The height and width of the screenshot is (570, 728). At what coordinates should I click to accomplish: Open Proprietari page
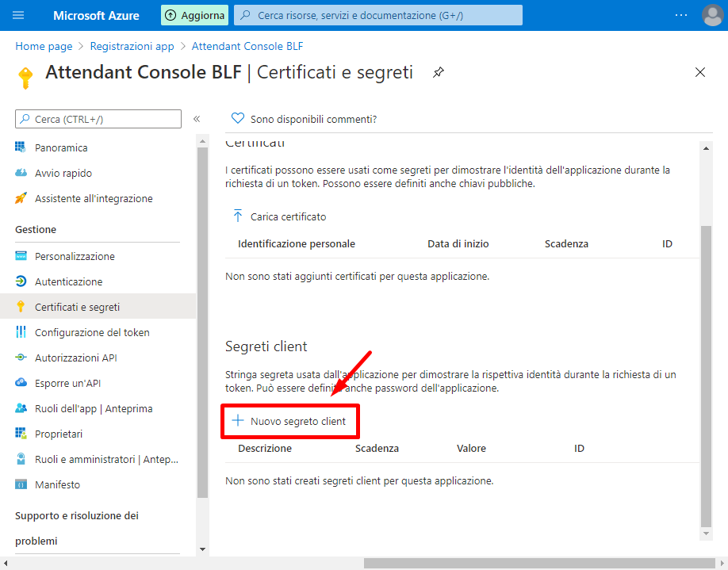pos(59,434)
